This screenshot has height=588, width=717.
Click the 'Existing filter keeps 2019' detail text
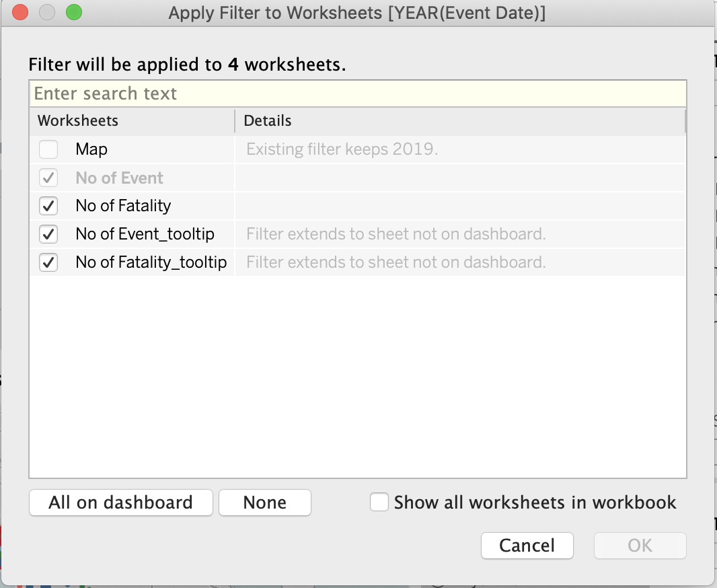pos(342,149)
